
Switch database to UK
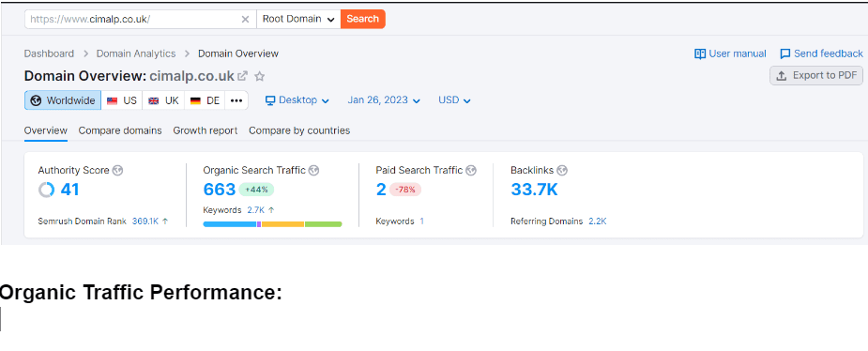click(163, 100)
